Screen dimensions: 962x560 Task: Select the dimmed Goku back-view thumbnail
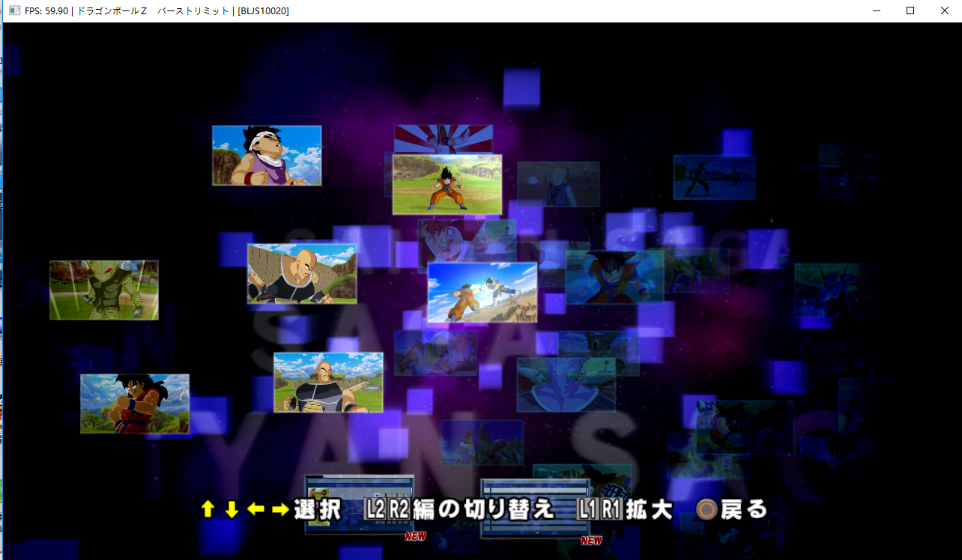615,278
